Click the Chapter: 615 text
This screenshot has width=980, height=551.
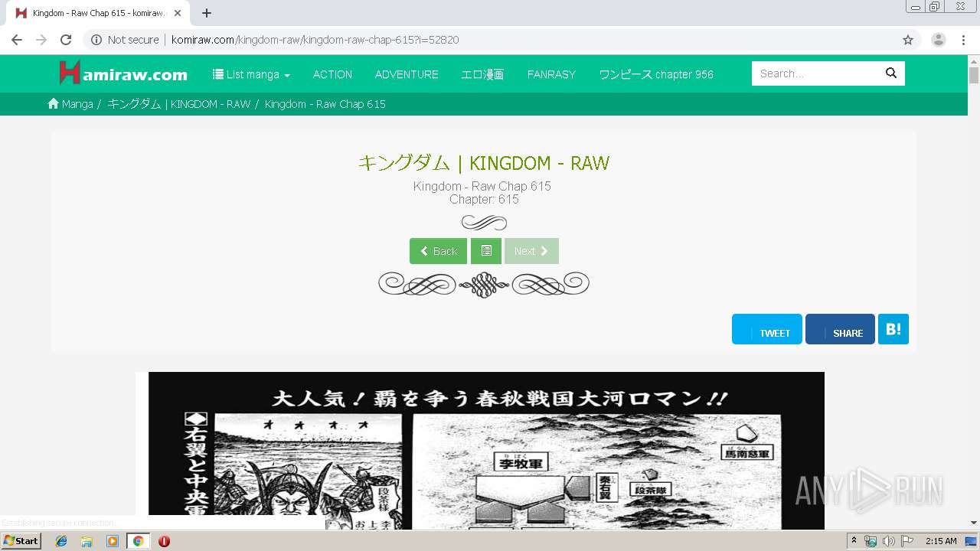484,200
